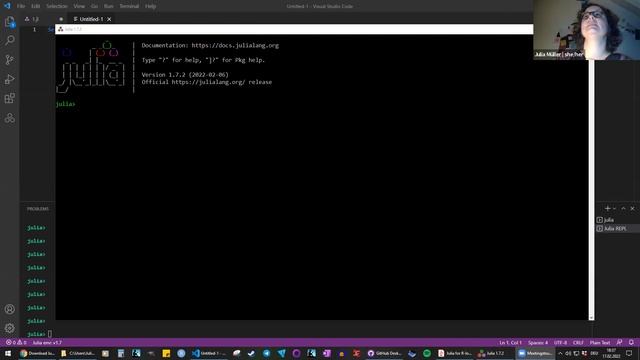
Task: Click the Julia 1.7.2 window title bar
Action: 294,29
